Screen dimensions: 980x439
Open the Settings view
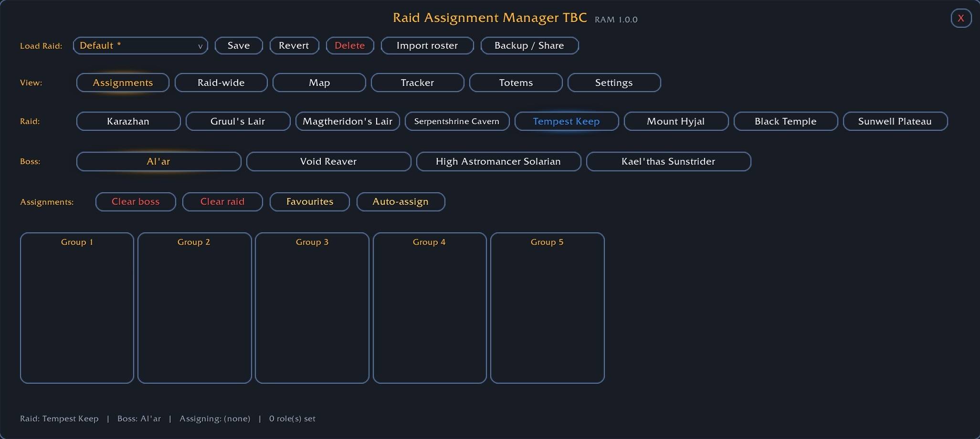pyautogui.click(x=614, y=83)
